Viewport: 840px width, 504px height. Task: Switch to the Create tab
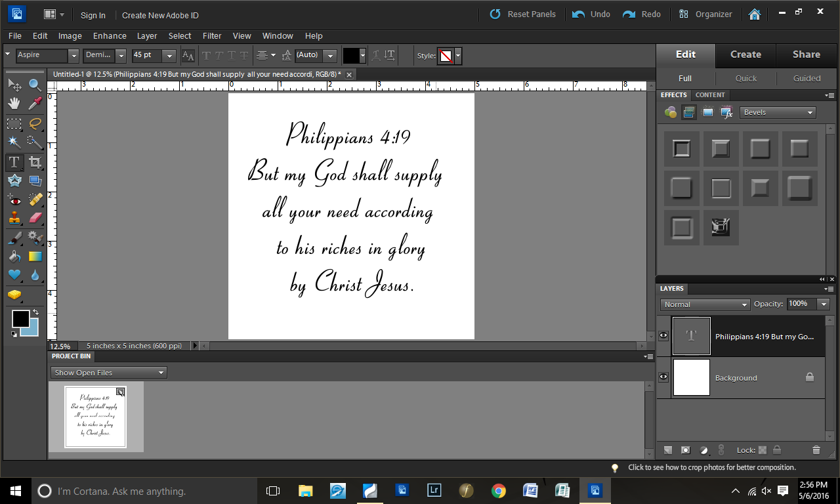pos(745,55)
